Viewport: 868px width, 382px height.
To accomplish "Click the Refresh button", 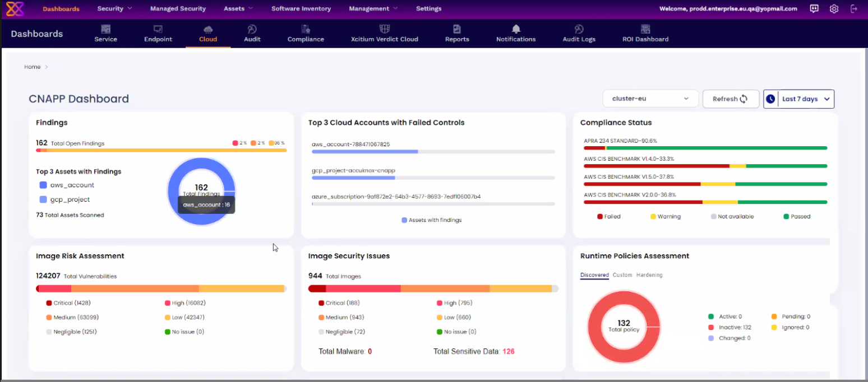I will (731, 99).
